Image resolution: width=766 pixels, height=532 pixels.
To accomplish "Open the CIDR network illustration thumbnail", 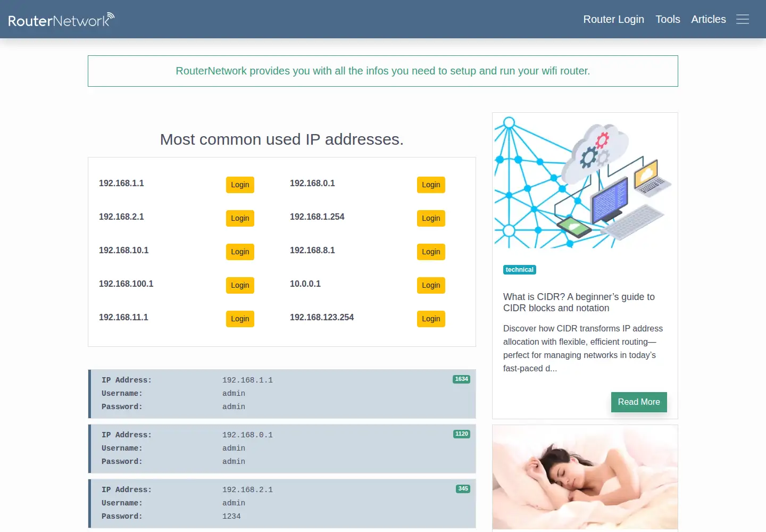I will tap(585, 181).
